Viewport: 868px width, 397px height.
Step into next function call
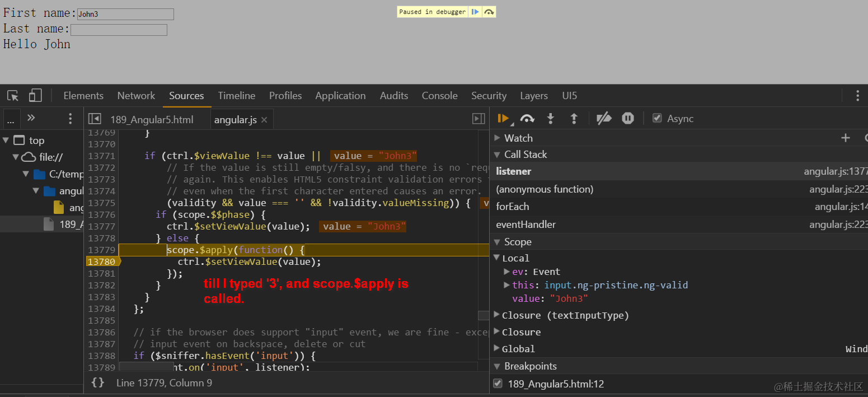tap(551, 118)
